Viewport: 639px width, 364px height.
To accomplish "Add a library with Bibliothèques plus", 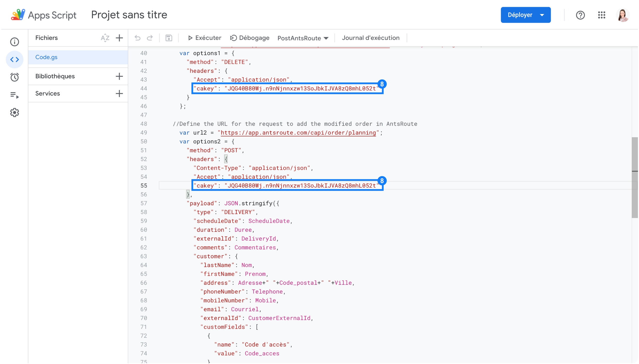I will (x=119, y=76).
